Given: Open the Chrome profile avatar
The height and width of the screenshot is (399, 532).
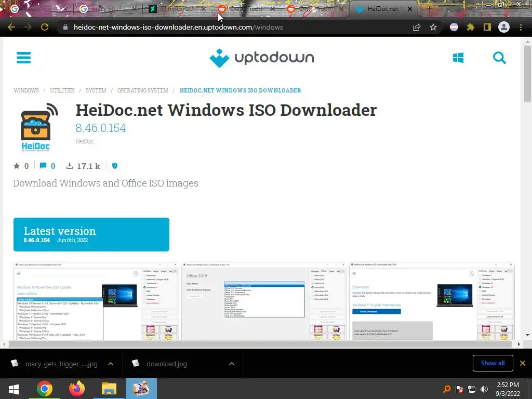Looking at the screenshot, I should [x=504, y=27].
